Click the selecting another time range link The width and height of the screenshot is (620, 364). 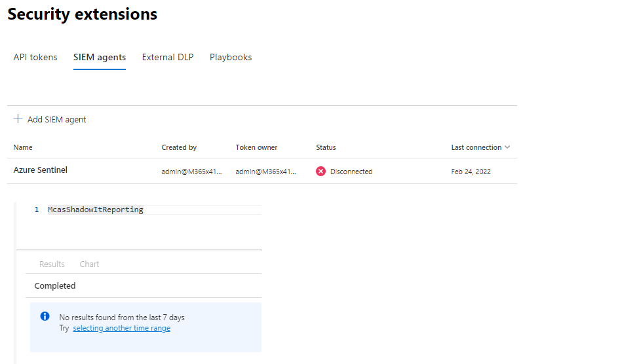tap(121, 328)
